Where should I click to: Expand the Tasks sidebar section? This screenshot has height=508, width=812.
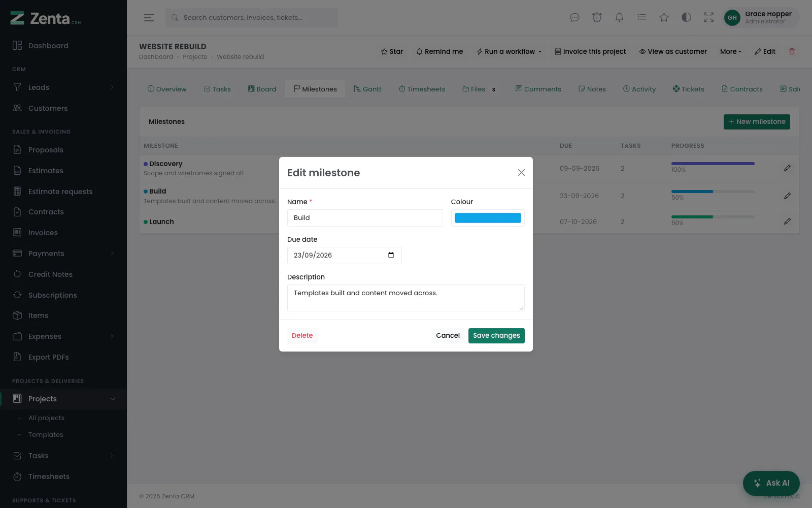63,456
